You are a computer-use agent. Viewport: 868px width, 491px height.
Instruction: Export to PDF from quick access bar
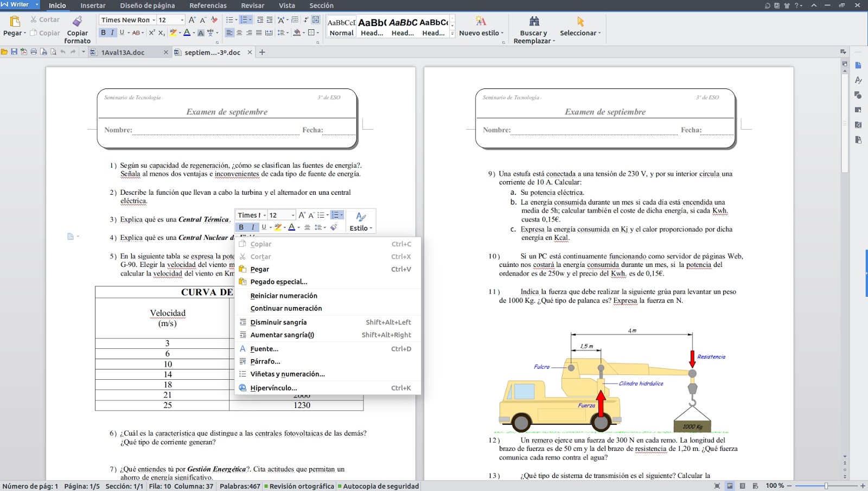[x=24, y=52]
